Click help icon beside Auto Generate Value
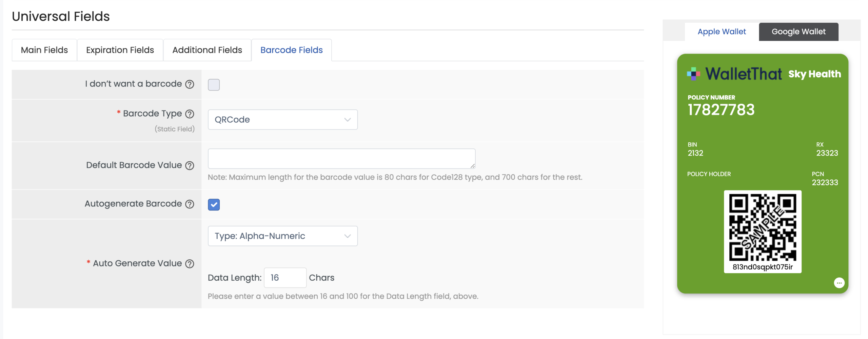The width and height of the screenshot is (868, 339). click(190, 263)
